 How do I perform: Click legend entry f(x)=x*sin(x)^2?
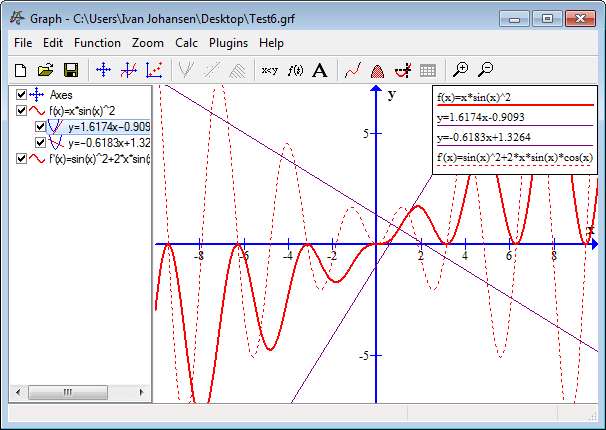[x=474, y=97]
